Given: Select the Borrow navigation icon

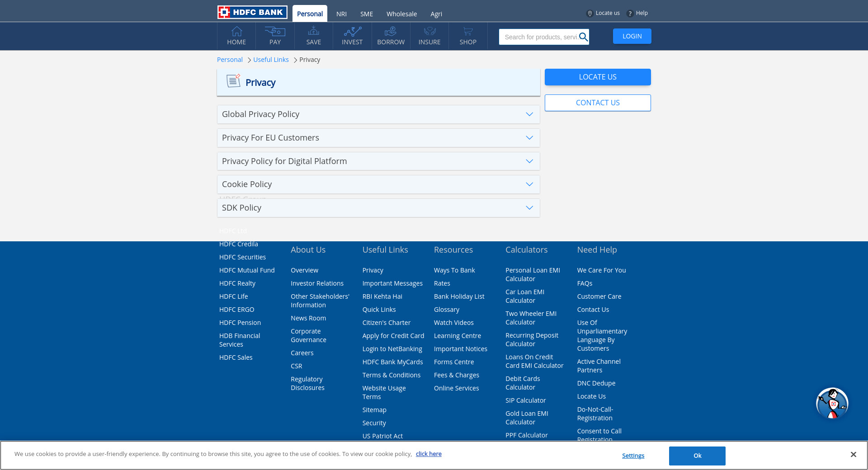Looking at the screenshot, I should 391,32.
